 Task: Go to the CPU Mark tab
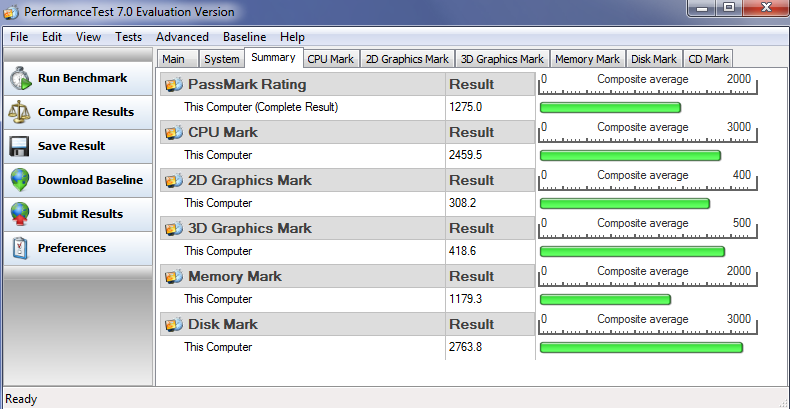point(331,59)
